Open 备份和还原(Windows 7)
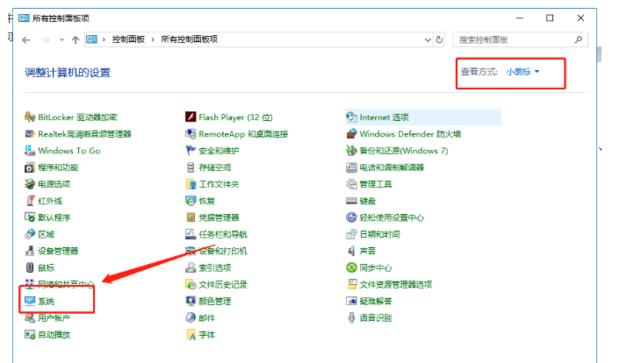Image resolution: width=620 pixels, height=363 pixels. (397, 151)
